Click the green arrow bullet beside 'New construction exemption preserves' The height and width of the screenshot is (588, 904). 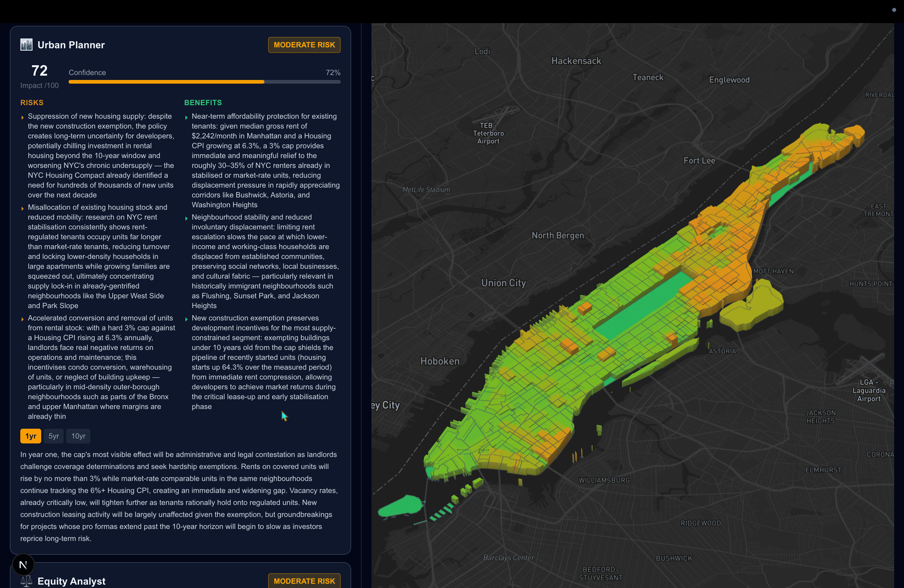click(187, 319)
